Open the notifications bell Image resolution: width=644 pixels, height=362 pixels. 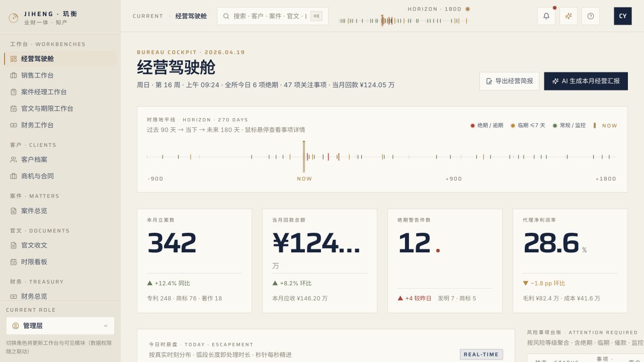tap(546, 16)
